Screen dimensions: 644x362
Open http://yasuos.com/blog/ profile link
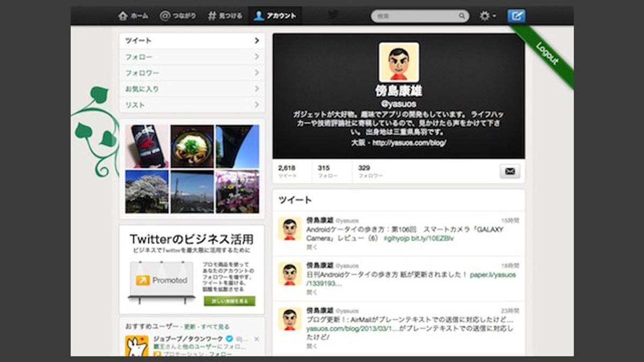click(x=409, y=143)
